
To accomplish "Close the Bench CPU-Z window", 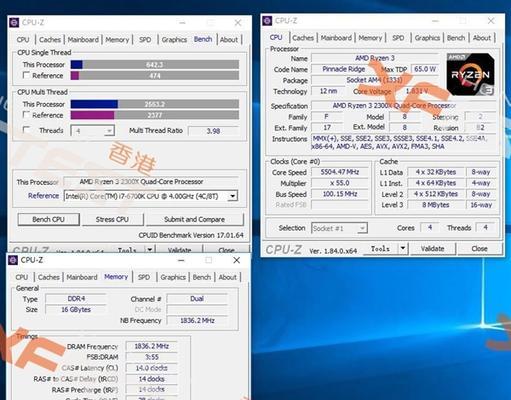I will pos(238,23).
